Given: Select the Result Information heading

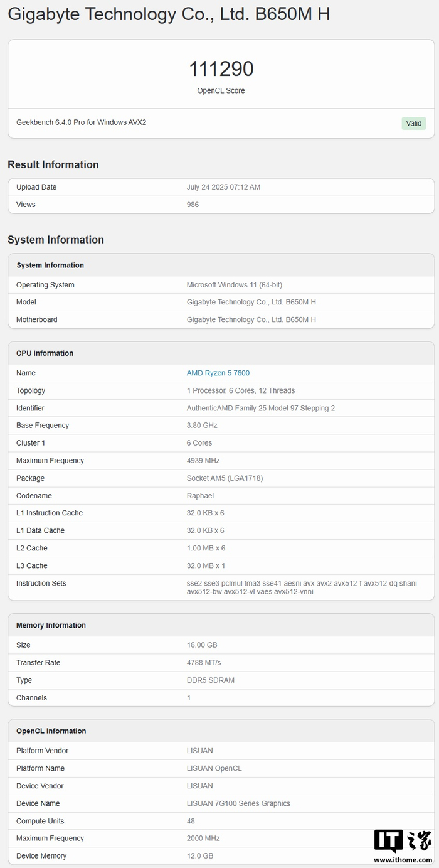Looking at the screenshot, I should [x=53, y=164].
